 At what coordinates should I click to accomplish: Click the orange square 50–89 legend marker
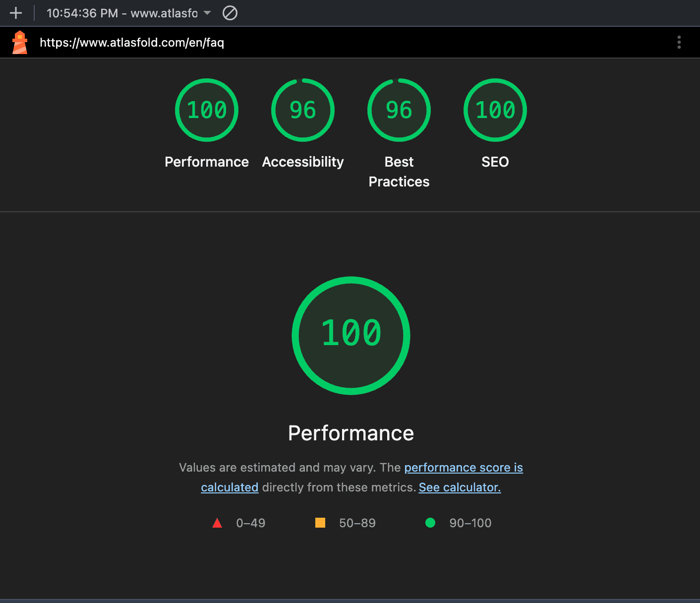320,523
